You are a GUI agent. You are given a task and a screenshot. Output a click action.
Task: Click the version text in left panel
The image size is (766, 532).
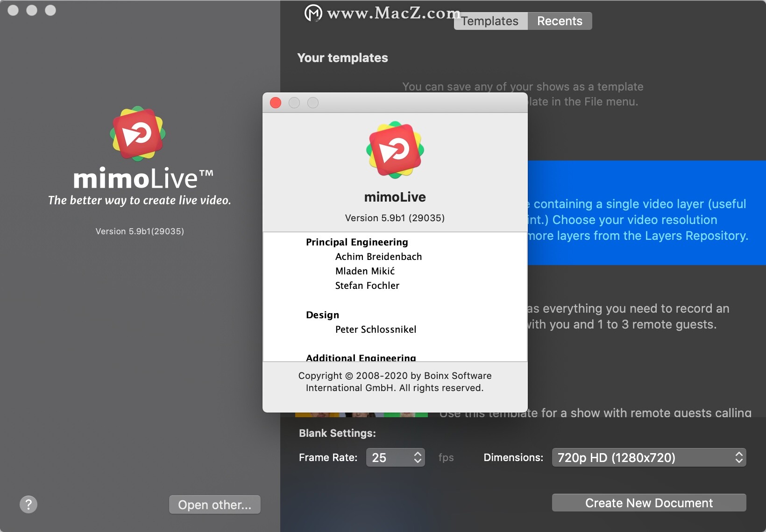[x=140, y=231]
